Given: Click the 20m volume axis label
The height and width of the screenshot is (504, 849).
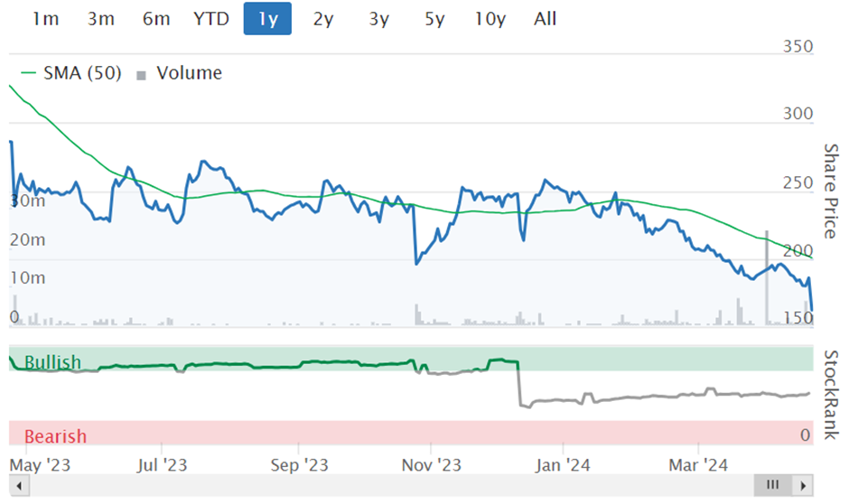Looking at the screenshot, I should pos(28,240).
